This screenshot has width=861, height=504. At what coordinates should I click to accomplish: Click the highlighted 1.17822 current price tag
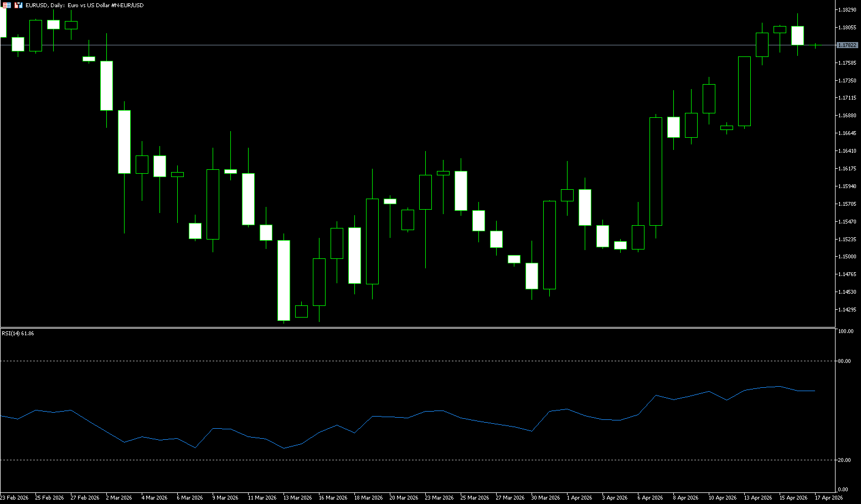(x=847, y=45)
